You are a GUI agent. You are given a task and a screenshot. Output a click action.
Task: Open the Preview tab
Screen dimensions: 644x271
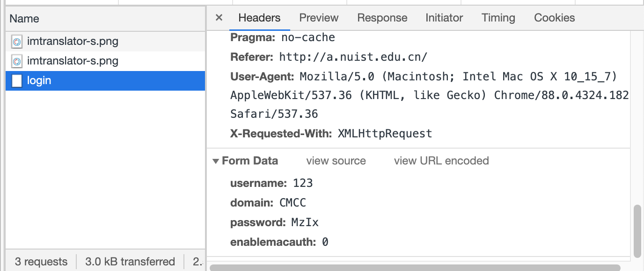319,18
